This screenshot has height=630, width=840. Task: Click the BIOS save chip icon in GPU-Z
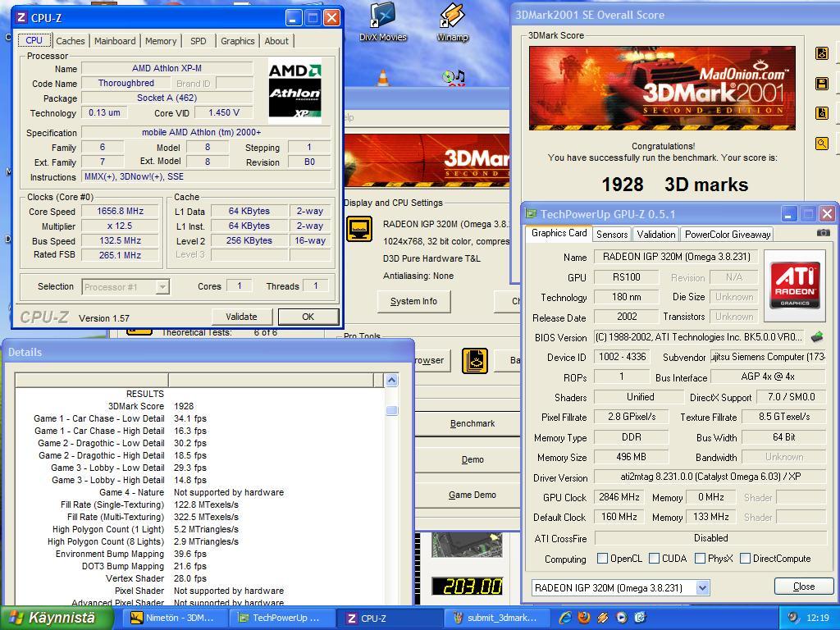click(x=817, y=337)
